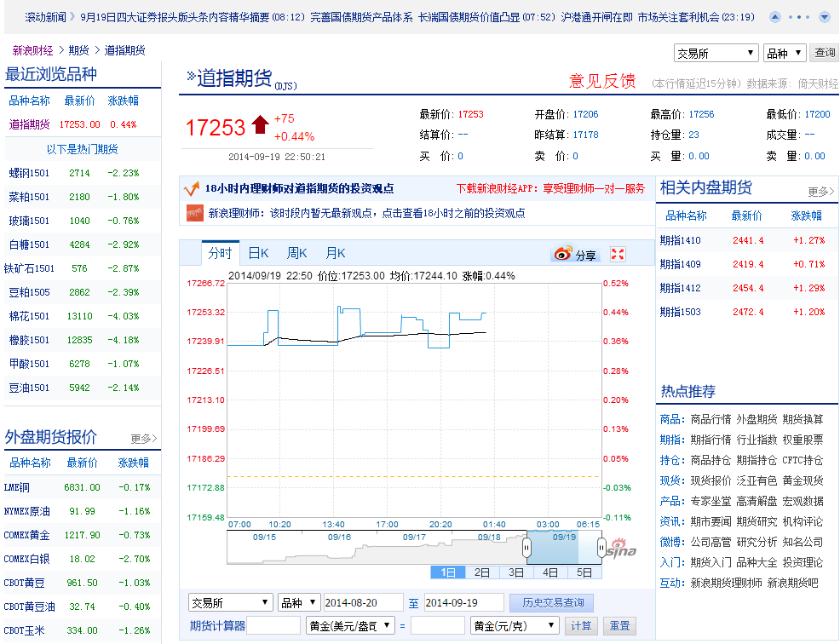
Task: Open 黄金现货 link in 热点推荐
Action: point(803,480)
